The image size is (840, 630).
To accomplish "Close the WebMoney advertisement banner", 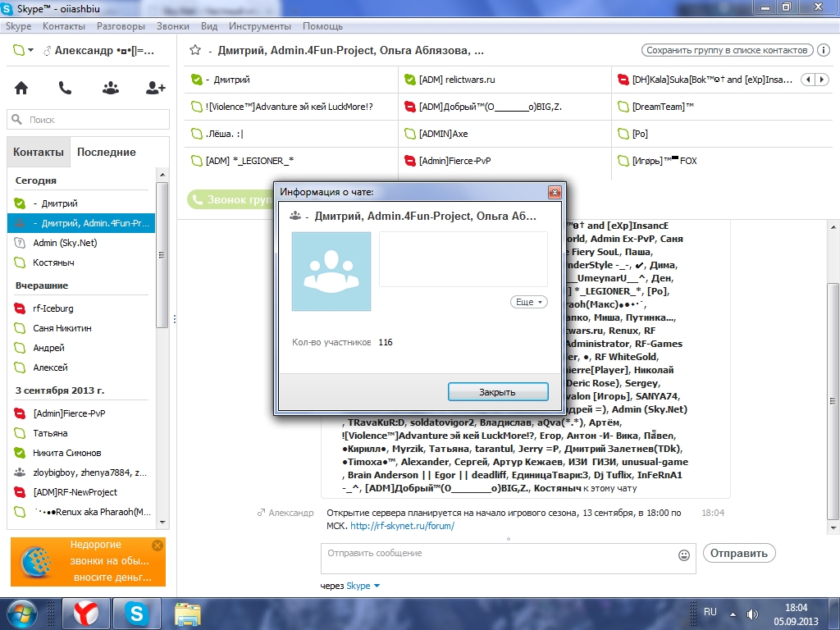I will point(157,546).
